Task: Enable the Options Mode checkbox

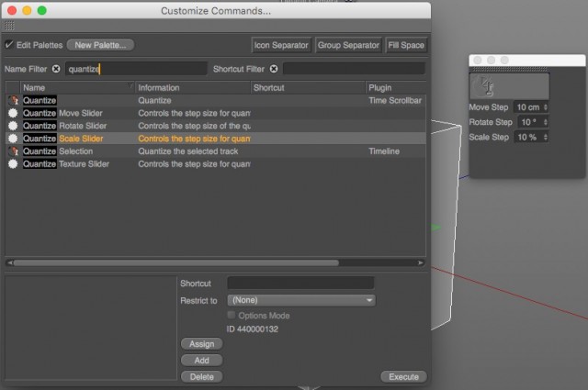Action: click(232, 315)
